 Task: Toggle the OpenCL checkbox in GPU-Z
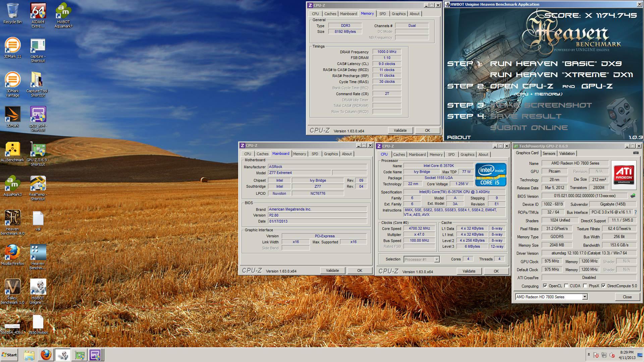click(x=545, y=286)
